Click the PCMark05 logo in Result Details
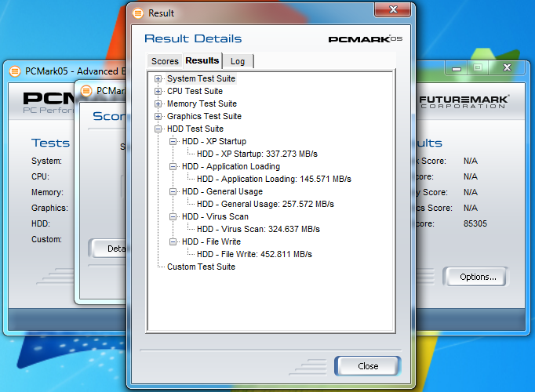Viewport: 535px width, 392px height. tap(365, 39)
